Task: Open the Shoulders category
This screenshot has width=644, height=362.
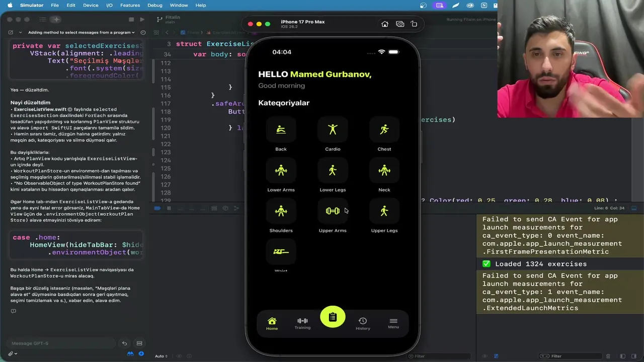Action: point(281,211)
